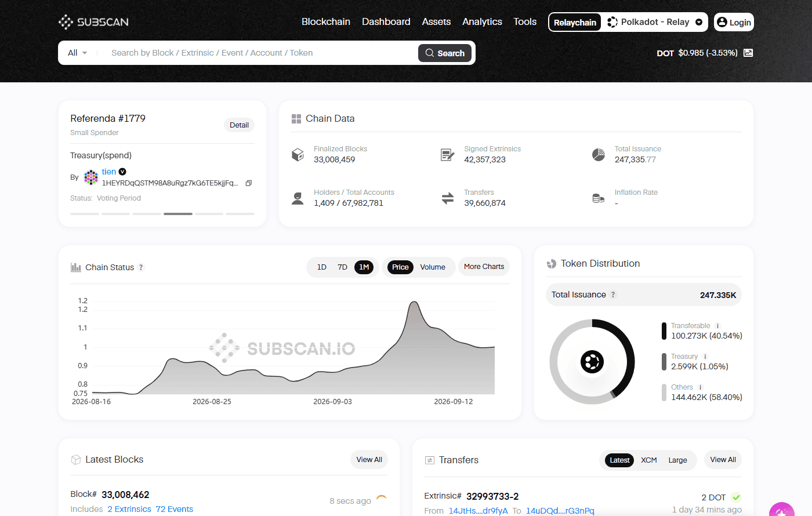Open the Assets menu
The height and width of the screenshot is (516, 812).
point(436,21)
